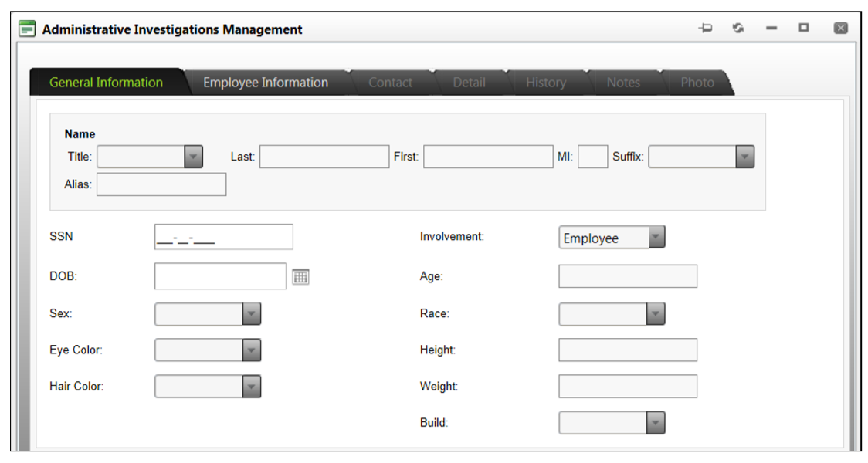Viewport: 868px width, 463px height.
Task: Open the Race dropdown
Action: [x=656, y=314]
